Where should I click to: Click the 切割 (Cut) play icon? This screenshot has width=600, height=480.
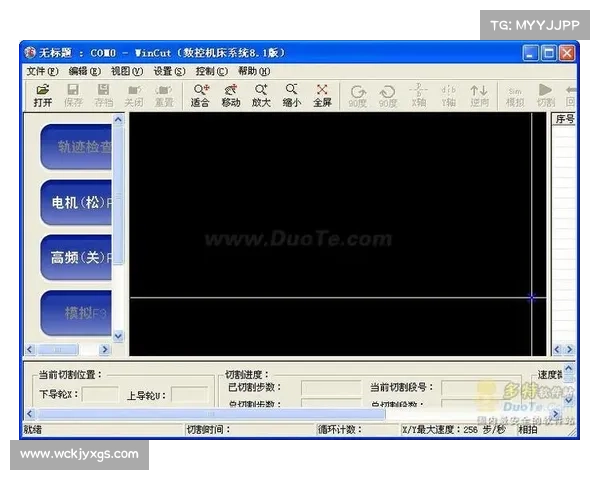pyautogui.click(x=545, y=95)
